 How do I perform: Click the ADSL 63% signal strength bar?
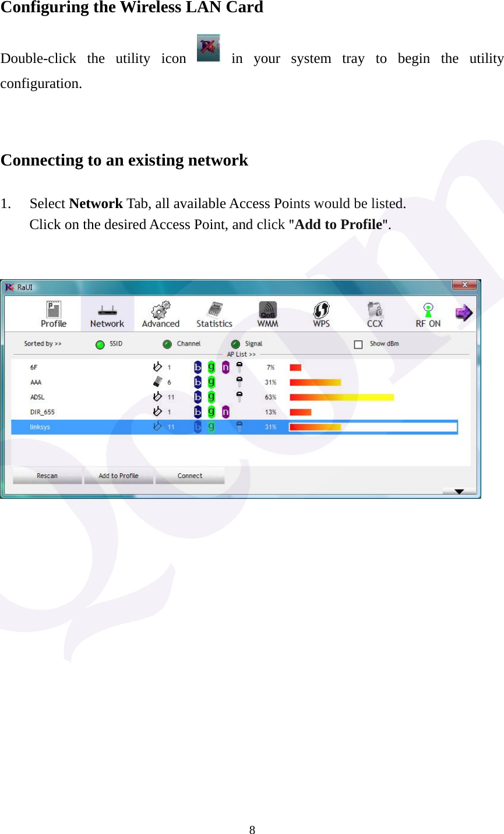point(341,397)
